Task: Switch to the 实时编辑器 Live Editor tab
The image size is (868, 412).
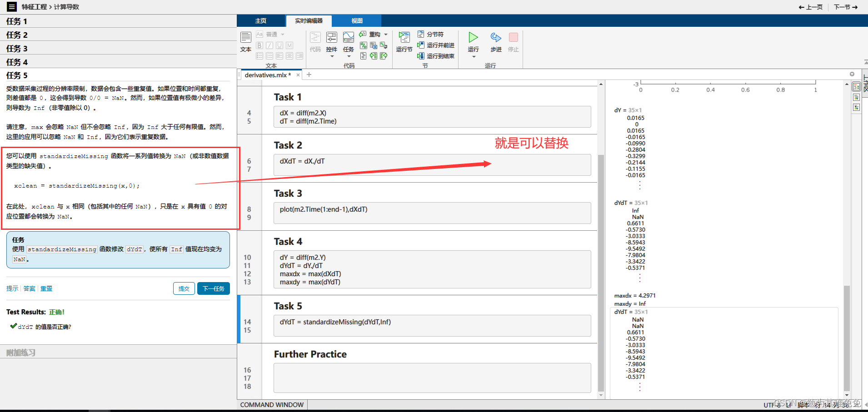Action: coord(309,21)
